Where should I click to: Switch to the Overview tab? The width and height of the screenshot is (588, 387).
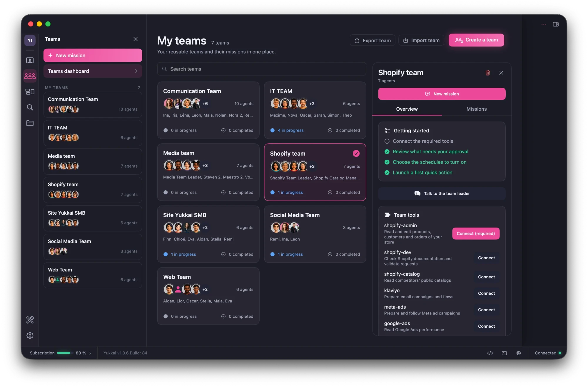coord(407,109)
